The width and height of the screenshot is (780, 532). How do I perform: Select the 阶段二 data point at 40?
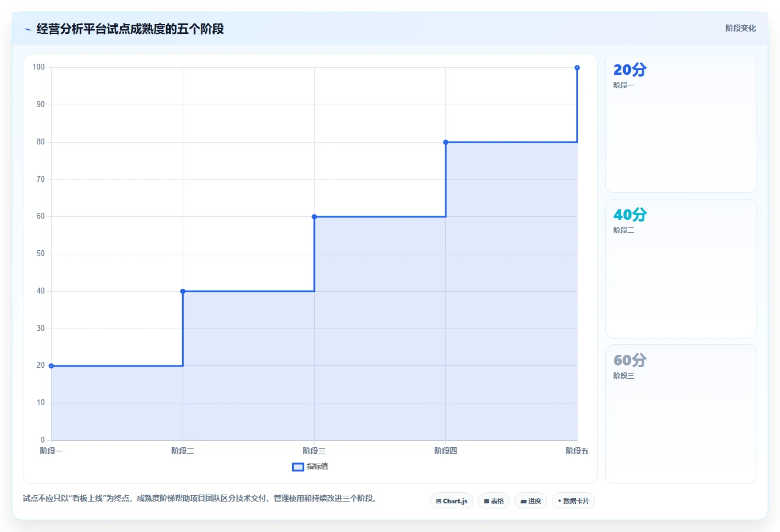(x=183, y=291)
